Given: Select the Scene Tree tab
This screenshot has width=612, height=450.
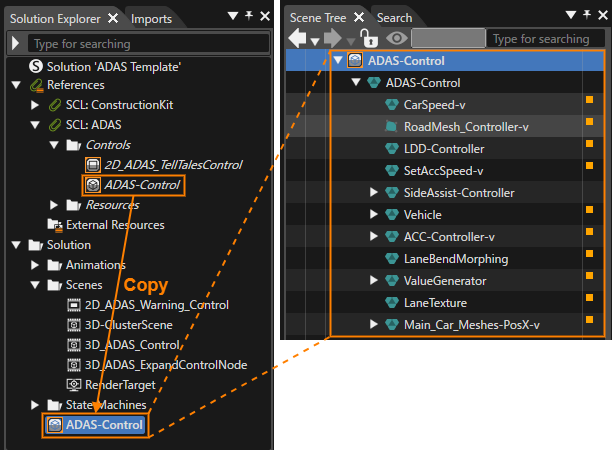Looking at the screenshot, I should [x=318, y=18].
